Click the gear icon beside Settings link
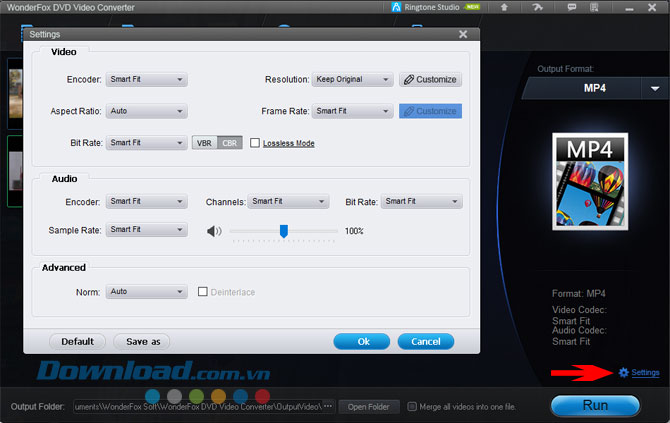 [x=623, y=373]
